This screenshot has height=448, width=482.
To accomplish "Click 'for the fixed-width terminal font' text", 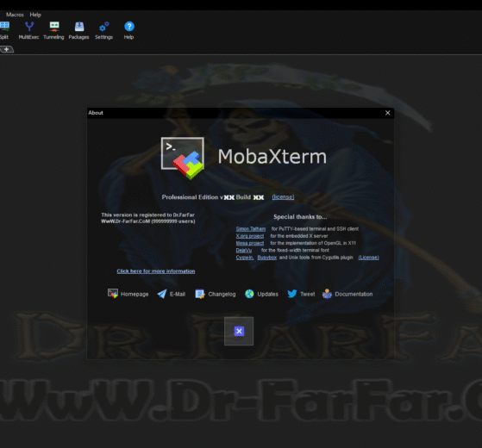I will tap(295, 250).
